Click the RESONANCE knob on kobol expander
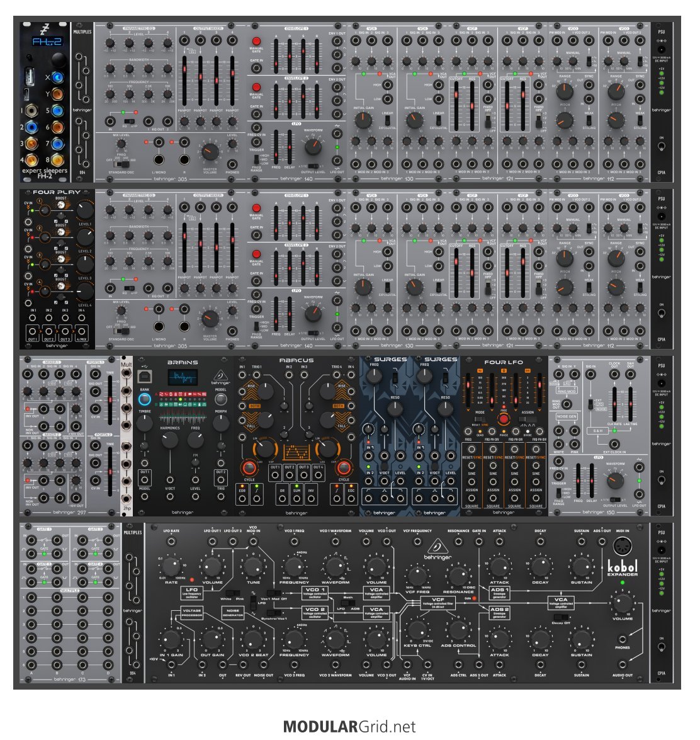The height and width of the screenshot is (740, 700). pos(458,576)
